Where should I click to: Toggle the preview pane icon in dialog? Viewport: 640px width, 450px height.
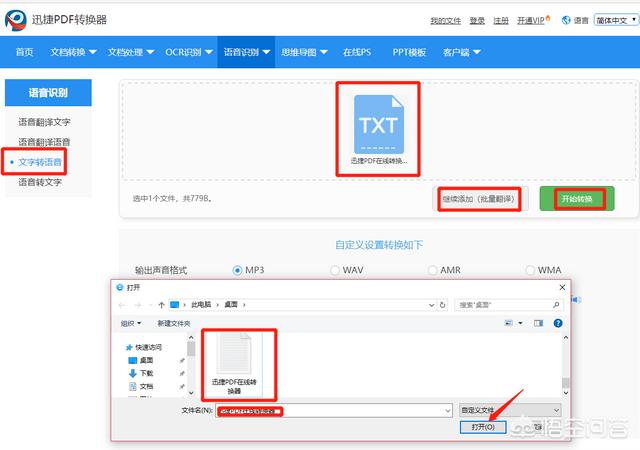pos(538,323)
